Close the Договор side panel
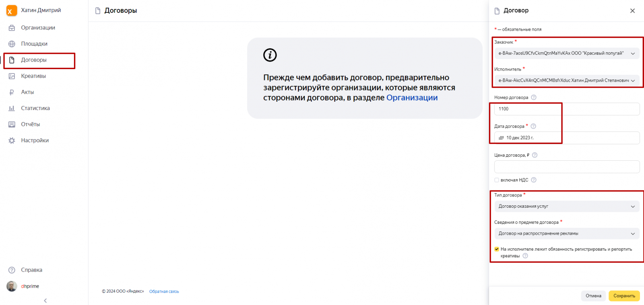Image resolution: width=644 pixels, height=305 pixels. point(632,11)
